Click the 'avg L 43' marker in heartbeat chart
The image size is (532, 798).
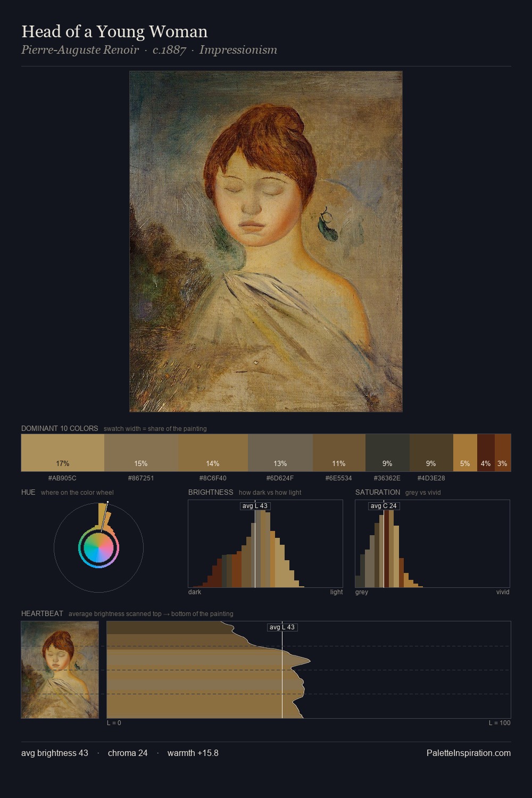[282, 627]
